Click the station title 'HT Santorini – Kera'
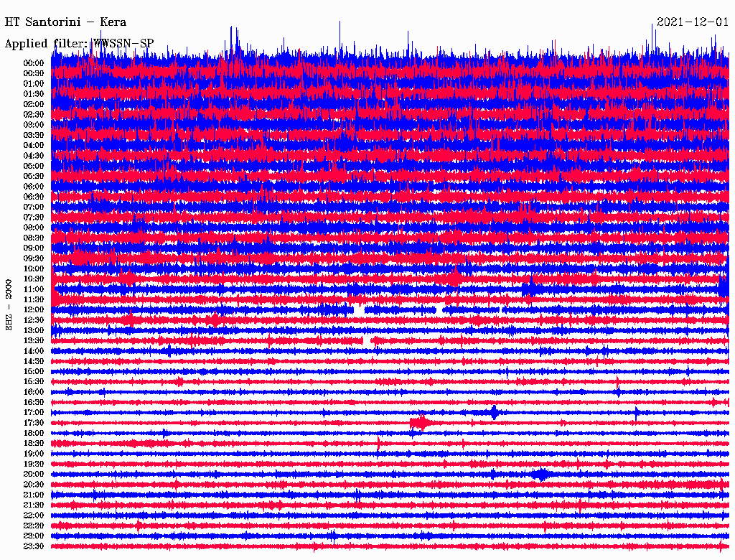735x560 pixels. (x=65, y=22)
